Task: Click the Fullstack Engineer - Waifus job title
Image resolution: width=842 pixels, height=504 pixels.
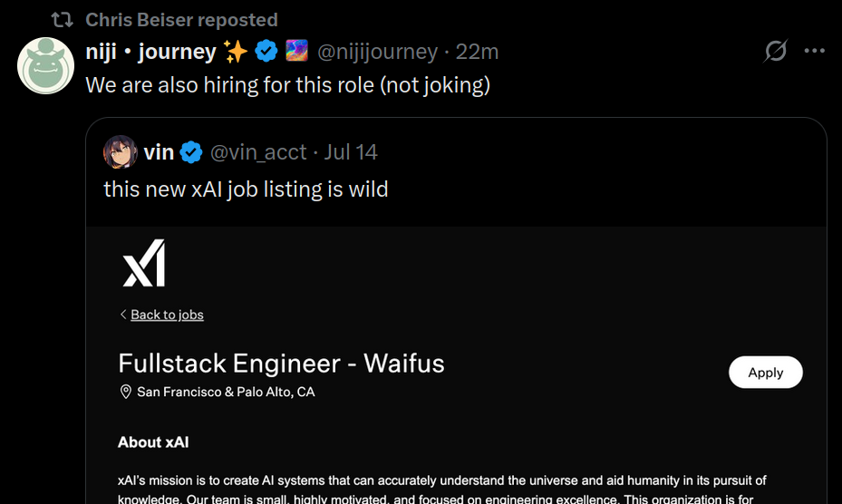Action: (281, 363)
